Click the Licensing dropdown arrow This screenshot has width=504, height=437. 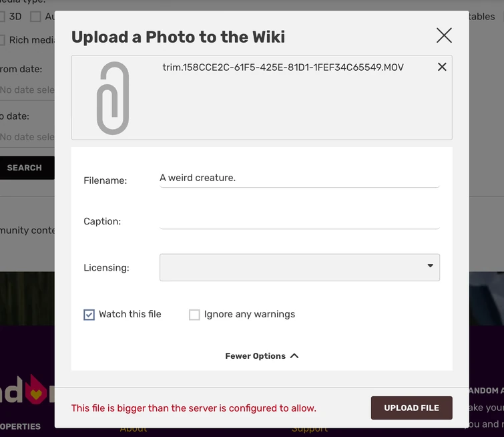[x=431, y=266]
